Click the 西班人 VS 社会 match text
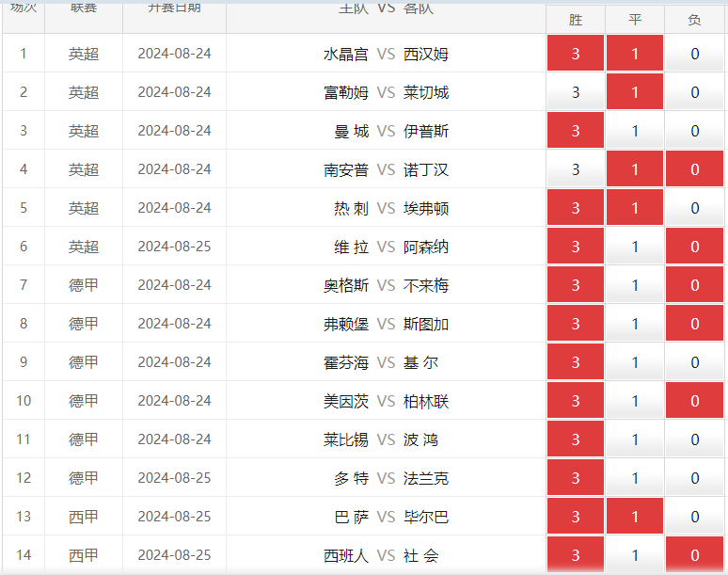 click(381, 555)
